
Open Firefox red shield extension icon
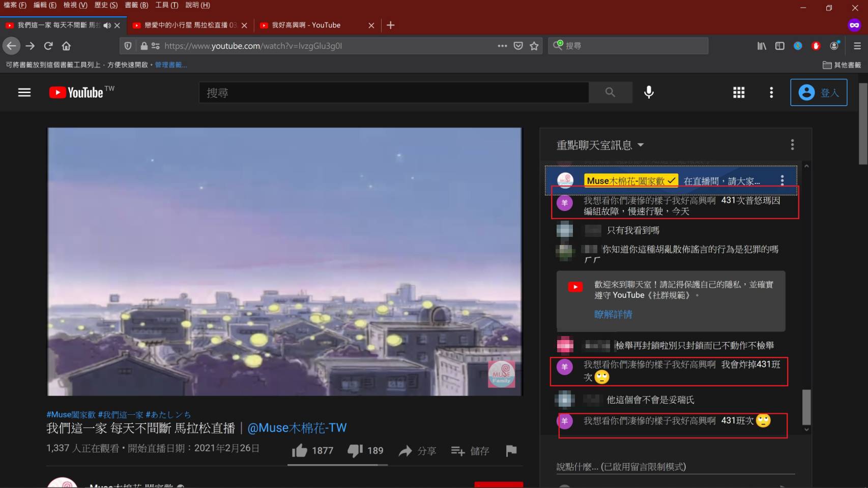816,46
